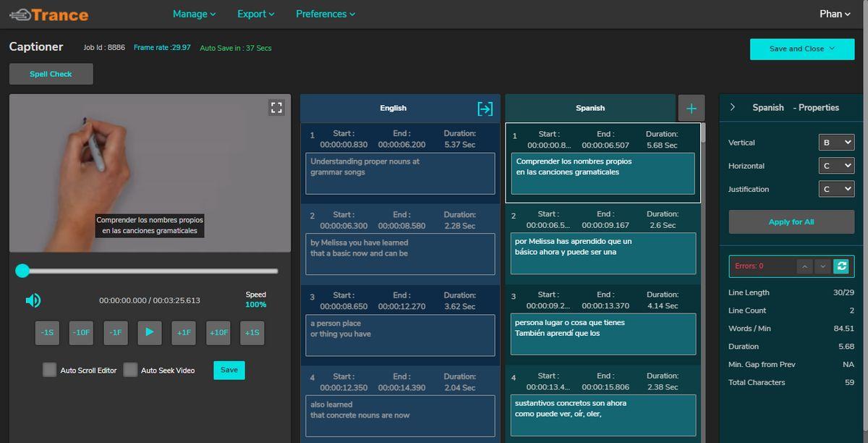Click the Frame rate 29.97 label
Viewport: 868px width, 443px height.
(x=162, y=48)
